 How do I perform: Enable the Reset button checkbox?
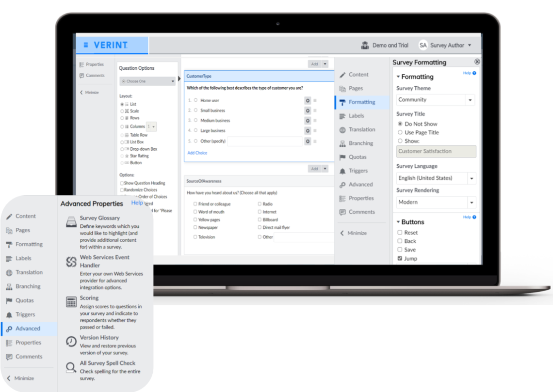(x=400, y=233)
